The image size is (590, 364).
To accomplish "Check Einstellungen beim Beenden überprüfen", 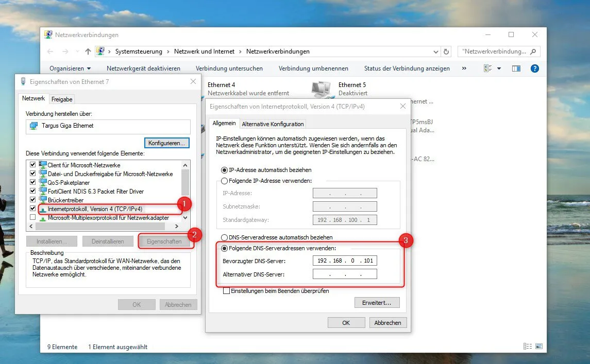I will (226, 291).
